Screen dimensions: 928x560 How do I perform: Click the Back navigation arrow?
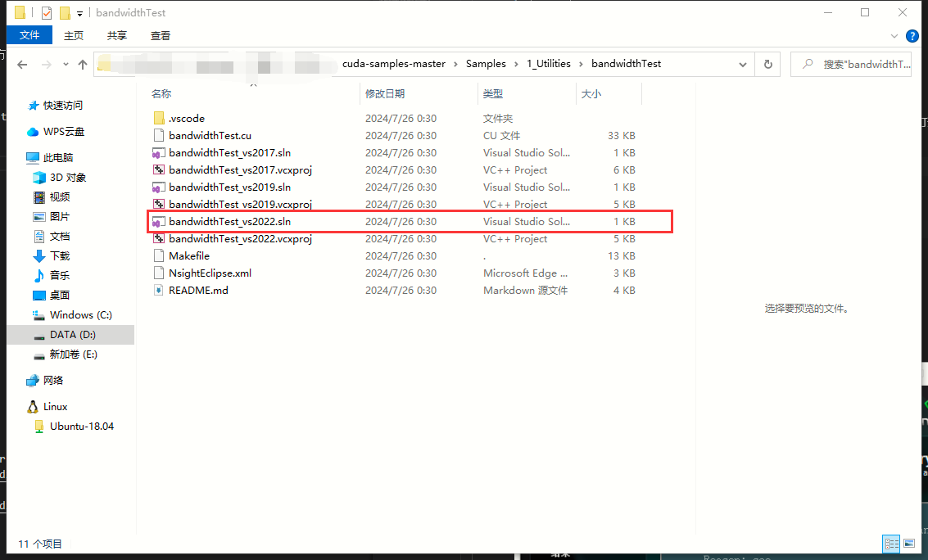pos(22,65)
